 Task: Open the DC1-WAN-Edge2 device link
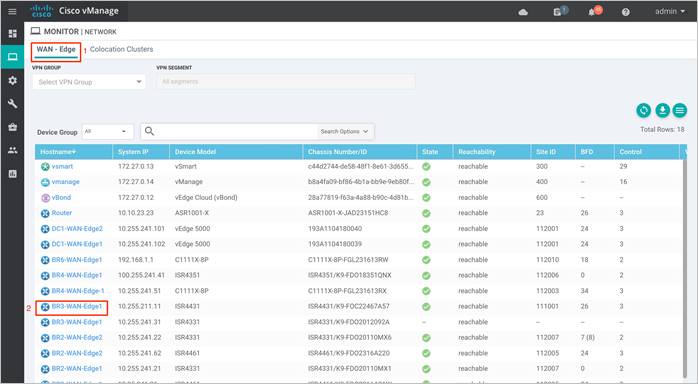(77, 229)
